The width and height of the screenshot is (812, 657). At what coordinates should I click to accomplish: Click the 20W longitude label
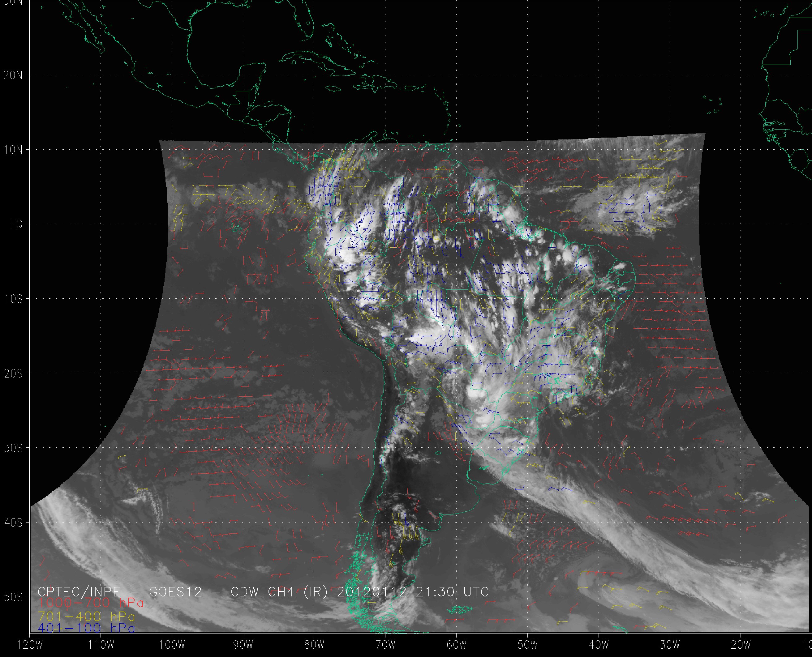click(741, 645)
